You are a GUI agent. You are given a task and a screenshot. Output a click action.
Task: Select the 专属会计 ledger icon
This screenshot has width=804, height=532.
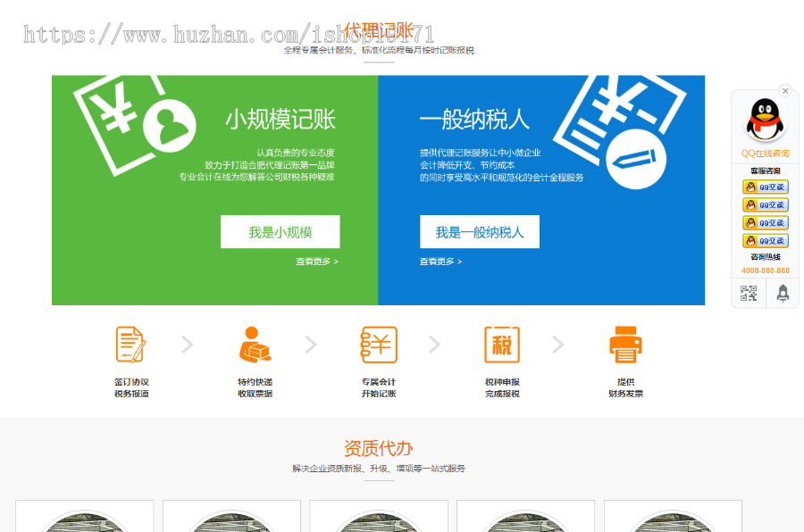pyautogui.click(x=379, y=345)
